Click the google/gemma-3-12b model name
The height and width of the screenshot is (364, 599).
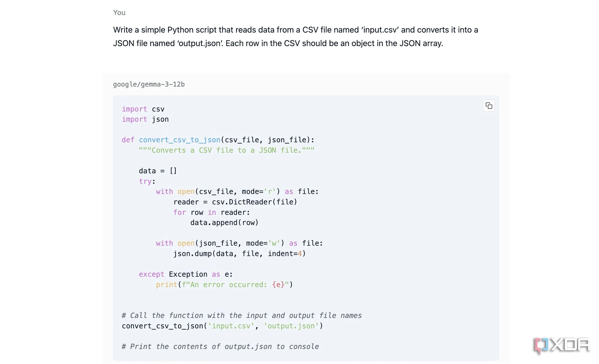click(x=149, y=84)
